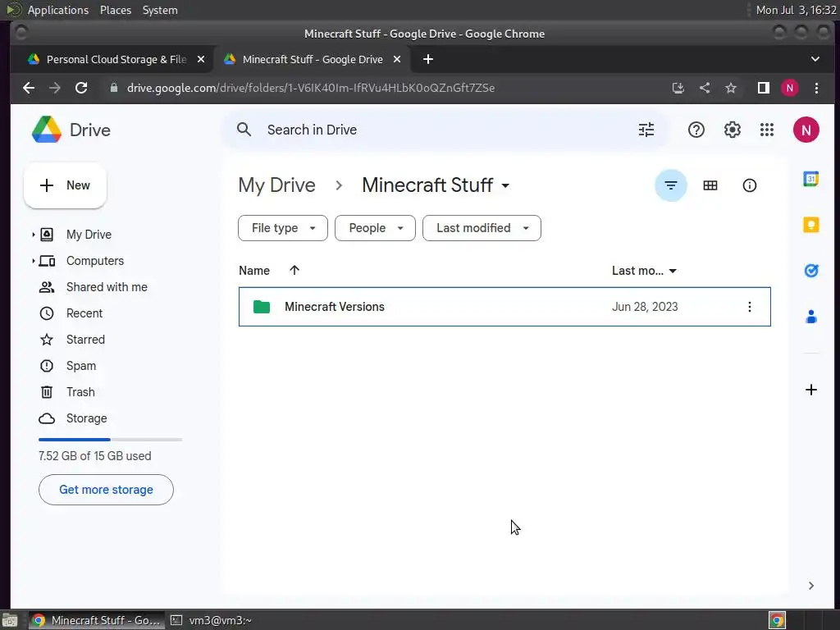Expand the My Drive tree
The image size is (840, 630).
pyautogui.click(x=33, y=235)
